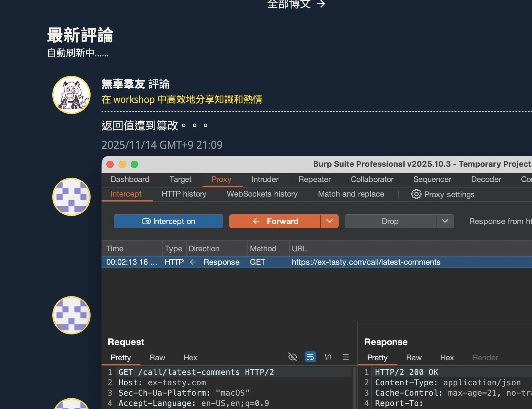The width and height of the screenshot is (532, 409).
Task: Click the crossed-eye visibility icon in Request toolbar
Action: click(292, 356)
